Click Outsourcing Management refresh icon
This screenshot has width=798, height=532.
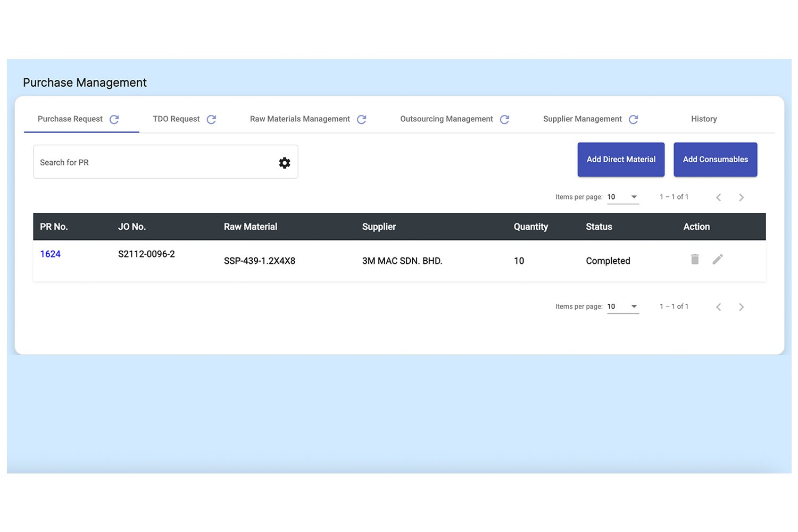click(x=504, y=120)
